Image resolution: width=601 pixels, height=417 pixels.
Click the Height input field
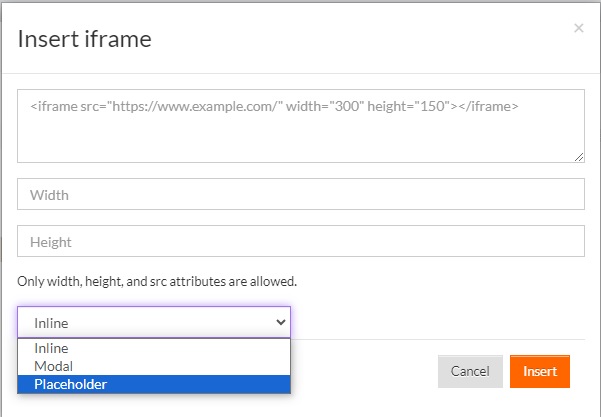[x=301, y=241]
